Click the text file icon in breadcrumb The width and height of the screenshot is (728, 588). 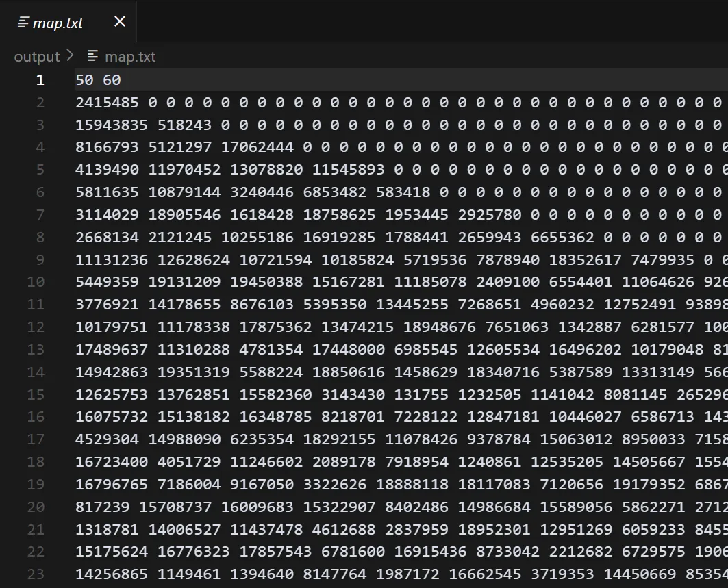(93, 57)
